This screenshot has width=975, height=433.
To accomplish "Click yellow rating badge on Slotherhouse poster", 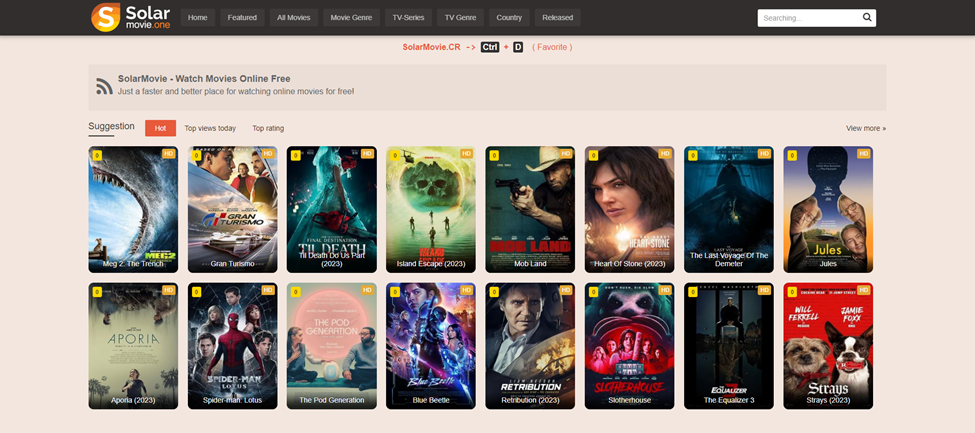I will tap(593, 292).
